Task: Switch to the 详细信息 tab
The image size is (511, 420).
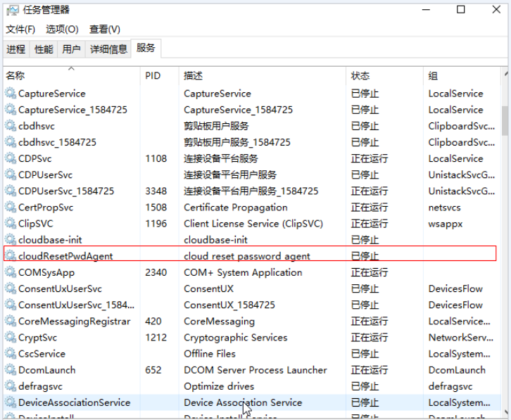Action: (x=108, y=49)
